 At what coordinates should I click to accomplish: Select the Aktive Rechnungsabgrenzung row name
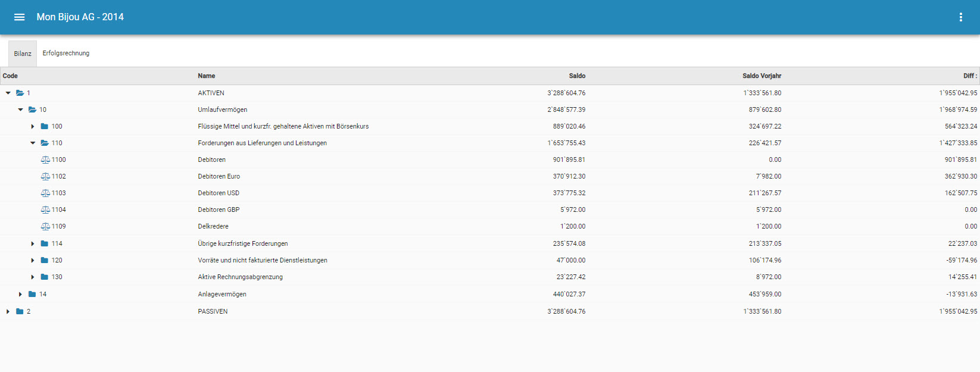[x=240, y=277]
